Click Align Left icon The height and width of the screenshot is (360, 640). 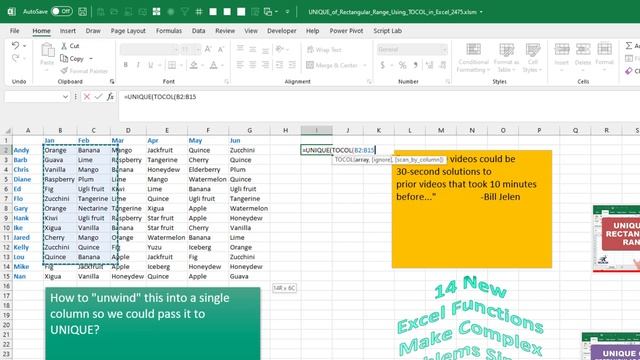click(240, 65)
